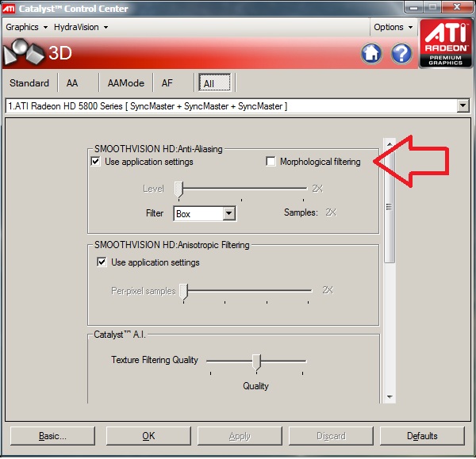Enable Morphological filtering checkbox
This screenshot has height=459, width=476.
pos(271,162)
